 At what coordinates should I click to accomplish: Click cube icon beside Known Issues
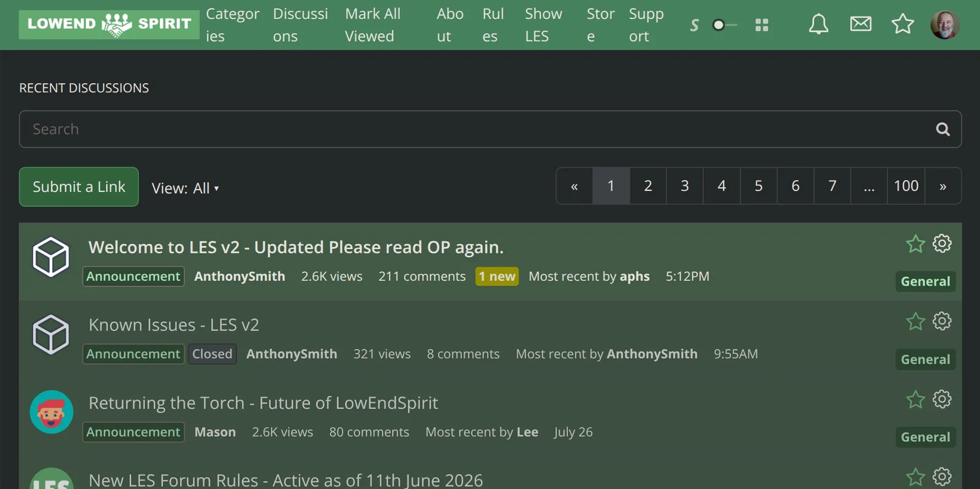pyautogui.click(x=51, y=335)
